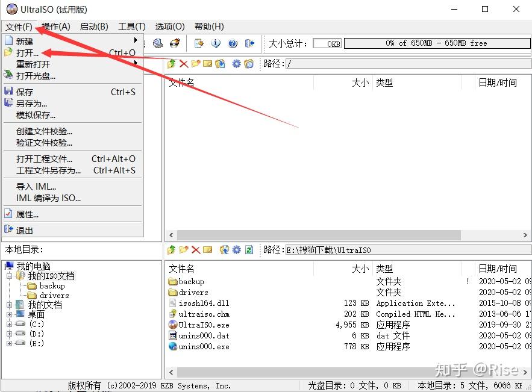Expand the 我的文档 tree node

(10, 305)
